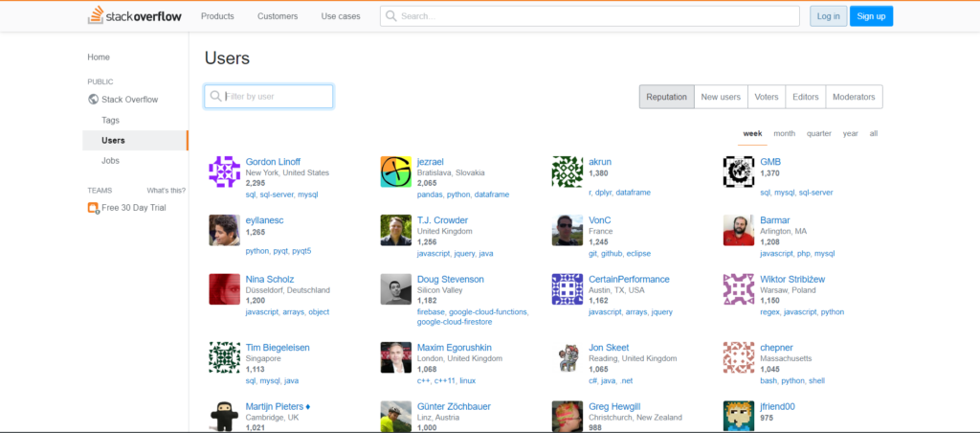
Task: Focus the top Search field
Action: 590,16
